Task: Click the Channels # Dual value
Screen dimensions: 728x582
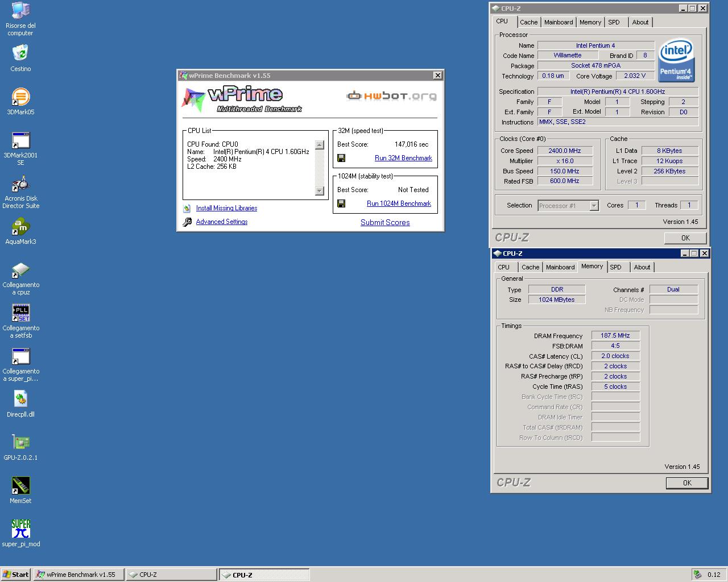Action: pyautogui.click(x=673, y=289)
